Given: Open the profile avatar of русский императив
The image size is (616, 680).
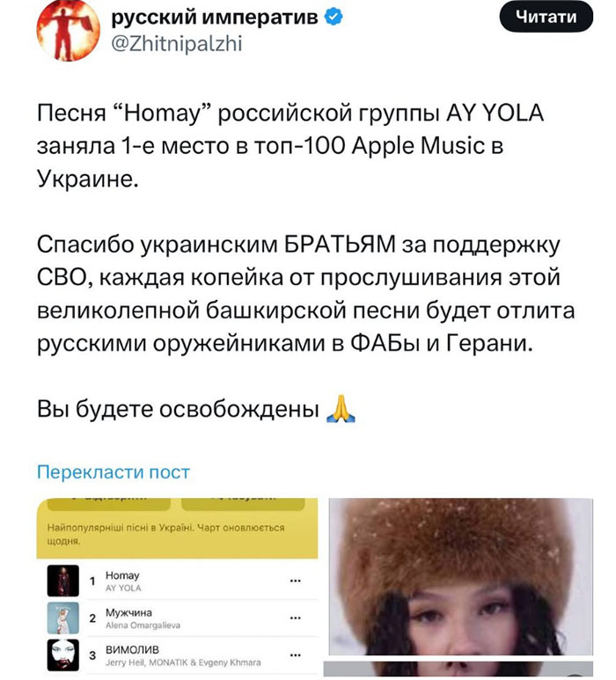Looking at the screenshot, I should pos(68,30).
